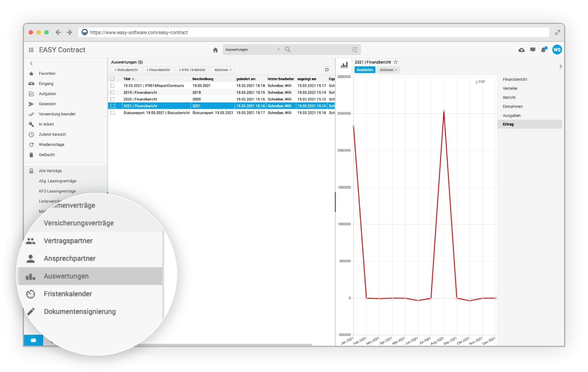Check the 2021 Finanzbericht row checkbox
The image size is (588, 372).
pos(113,106)
